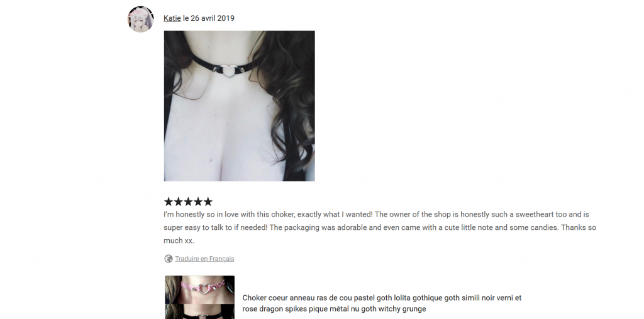Viewport: 644px width, 319px height.
Task: Click the final review line much xx.
Action: click(179, 241)
